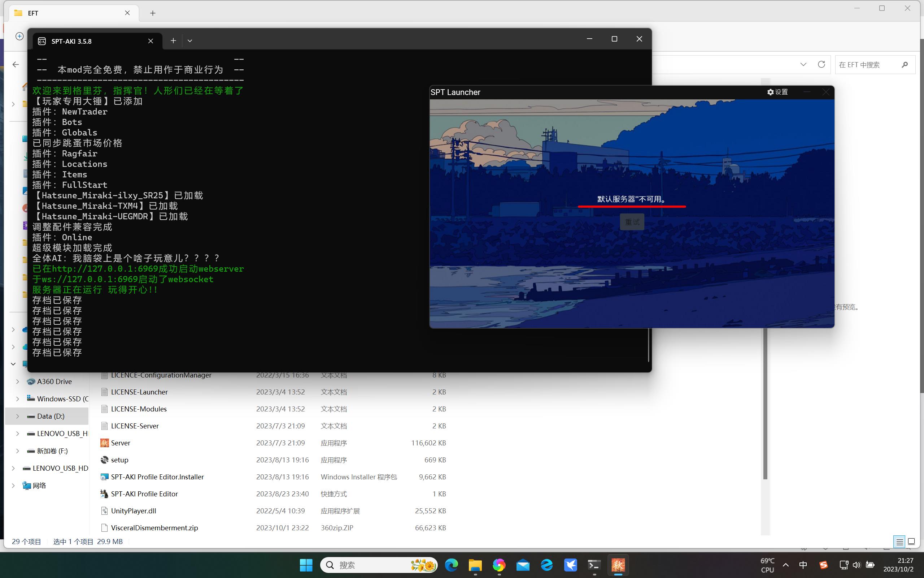Image resolution: width=924 pixels, height=578 pixels.
Task: Open the volume control tray icon
Action: pyautogui.click(x=857, y=565)
